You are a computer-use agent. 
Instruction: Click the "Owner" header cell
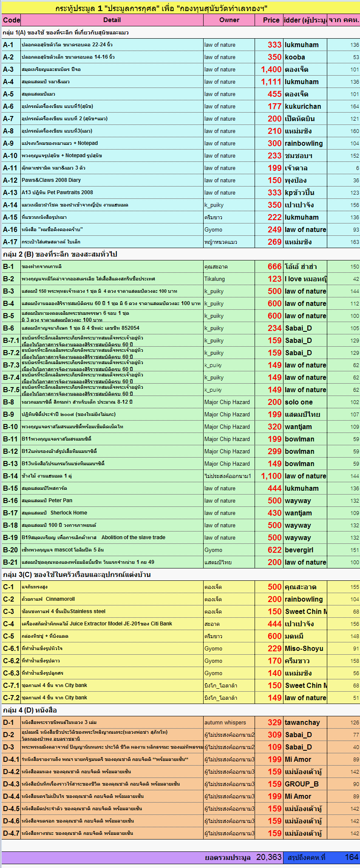[229, 20]
